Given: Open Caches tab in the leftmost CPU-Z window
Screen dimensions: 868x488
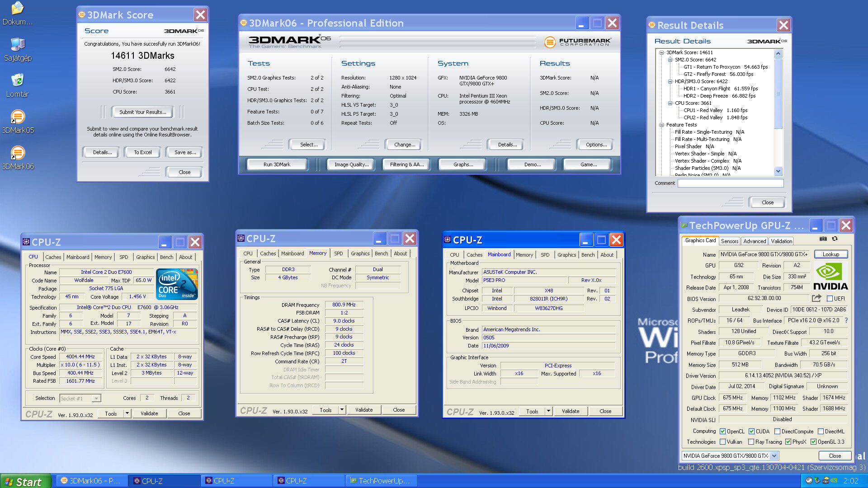Looking at the screenshot, I should click(x=53, y=257).
